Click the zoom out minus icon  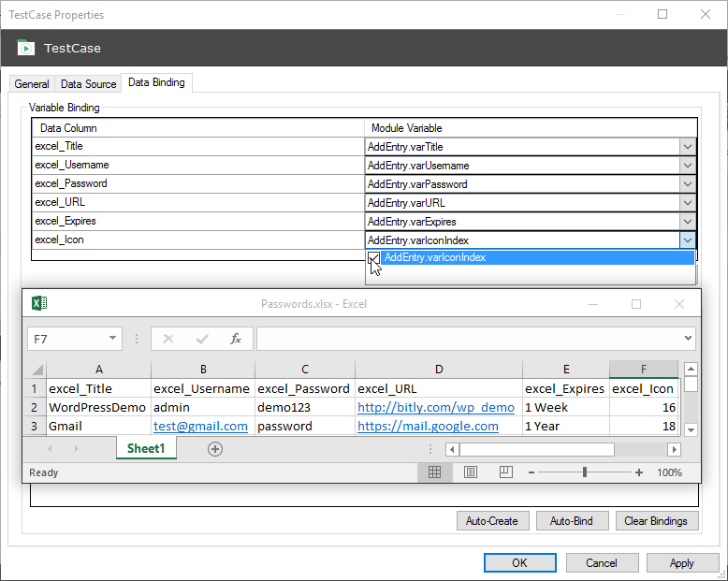pos(531,472)
